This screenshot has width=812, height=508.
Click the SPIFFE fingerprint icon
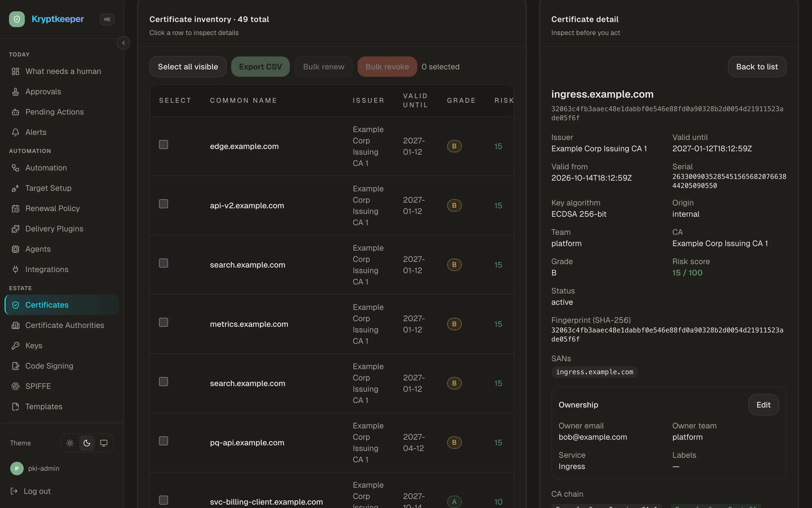(x=16, y=386)
